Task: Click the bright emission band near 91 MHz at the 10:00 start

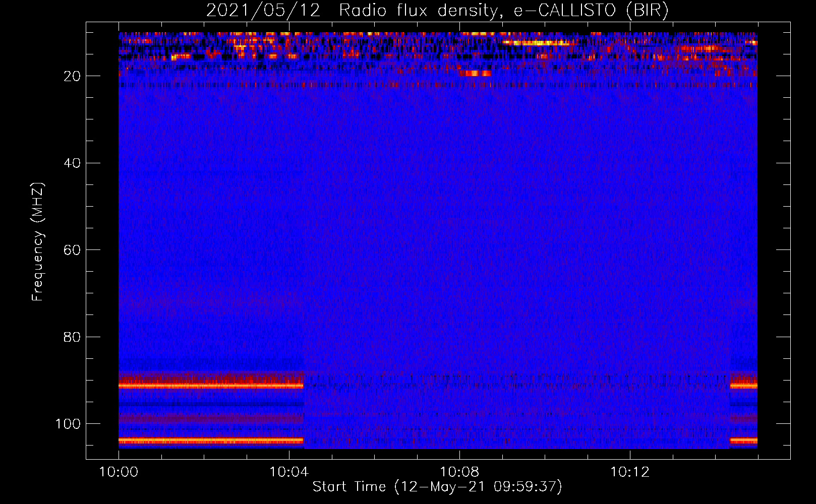Action: [x=211, y=386]
